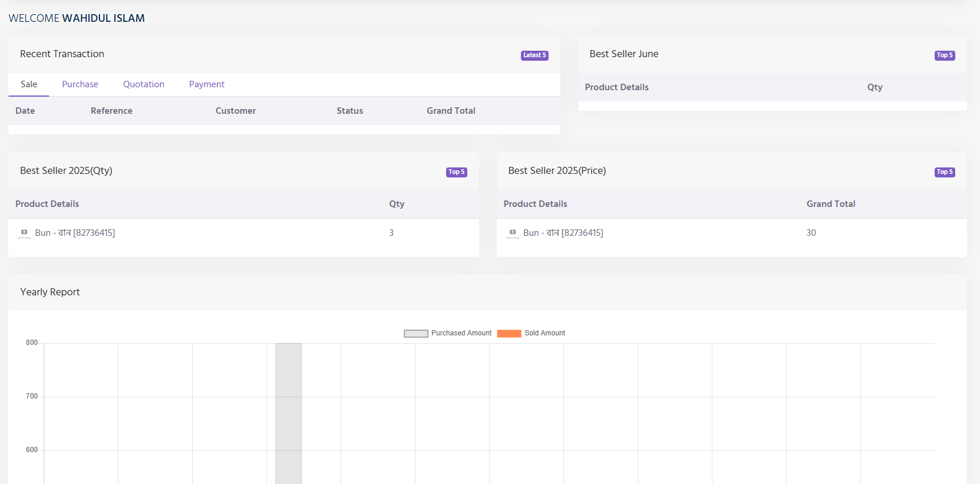This screenshot has height=484, width=980.
Task: Click the gray Purchased Amount legend swatch
Action: point(416,334)
